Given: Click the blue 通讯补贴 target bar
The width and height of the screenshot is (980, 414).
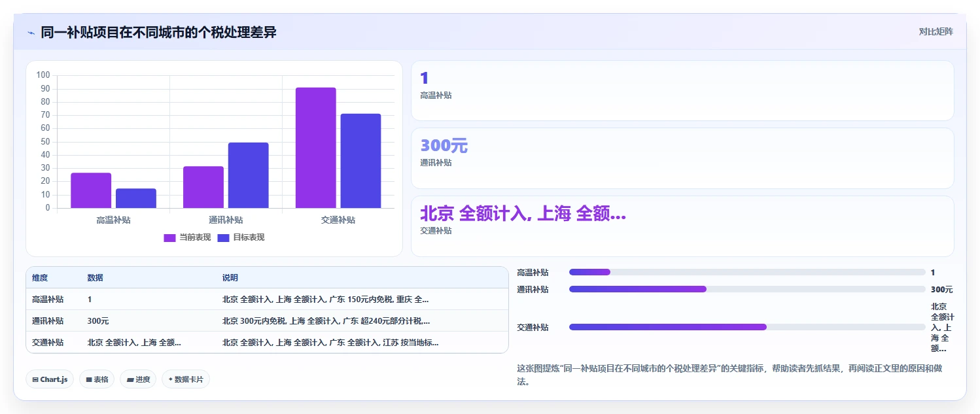Looking at the screenshot, I should tap(248, 175).
